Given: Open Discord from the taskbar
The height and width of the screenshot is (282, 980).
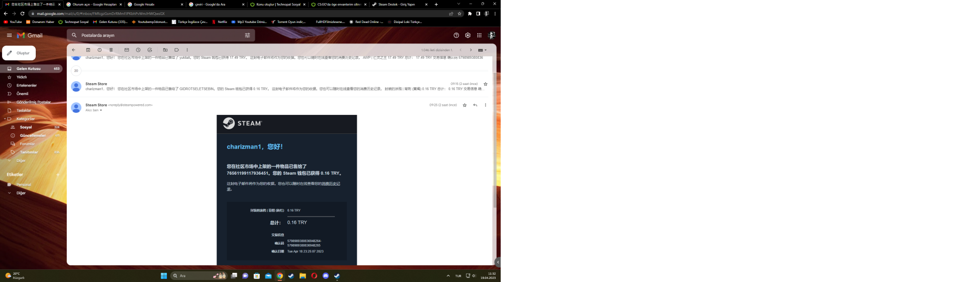Looking at the screenshot, I should click(x=326, y=276).
